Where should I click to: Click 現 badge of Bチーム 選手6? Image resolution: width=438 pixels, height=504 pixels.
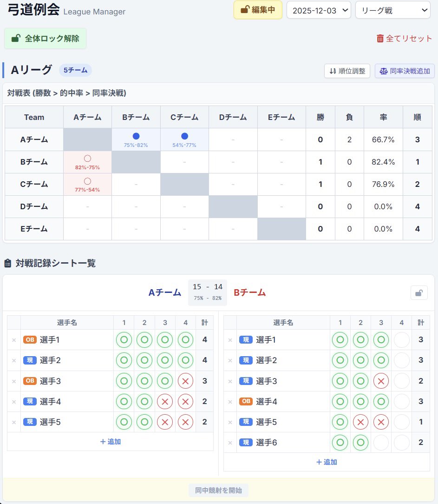pyautogui.click(x=246, y=443)
